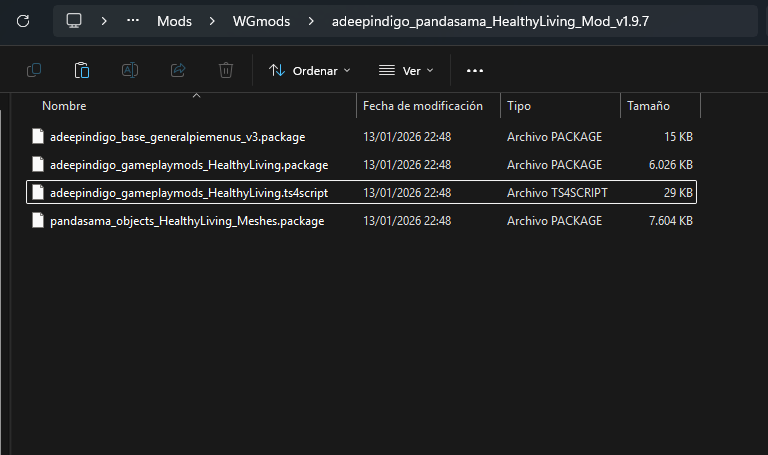Expand the Ordenar sort dropdown
This screenshot has width=768, height=455.
[x=310, y=70]
